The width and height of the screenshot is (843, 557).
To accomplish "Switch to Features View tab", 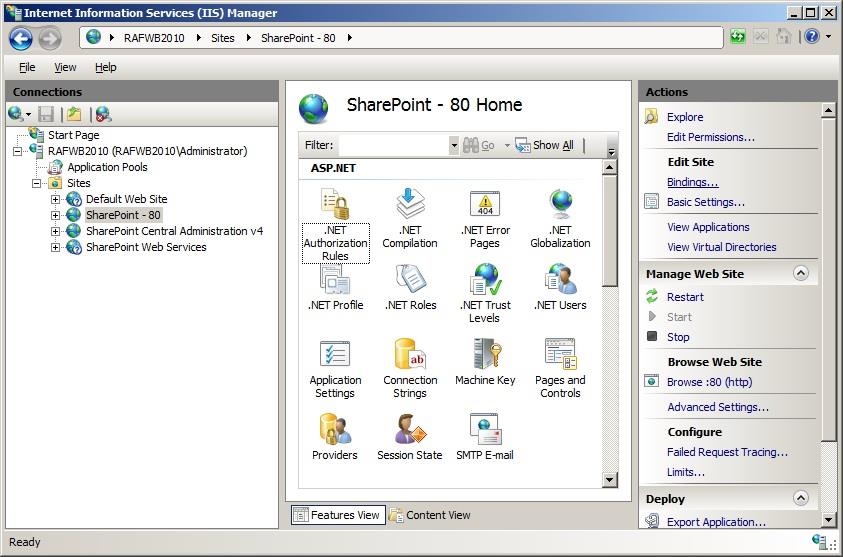I will click(x=338, y=515).
